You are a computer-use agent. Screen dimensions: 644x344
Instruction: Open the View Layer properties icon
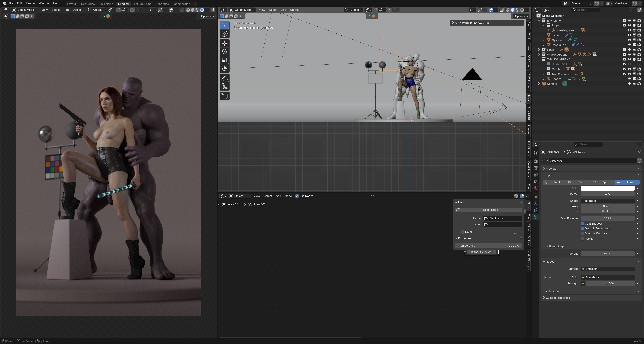535,175
